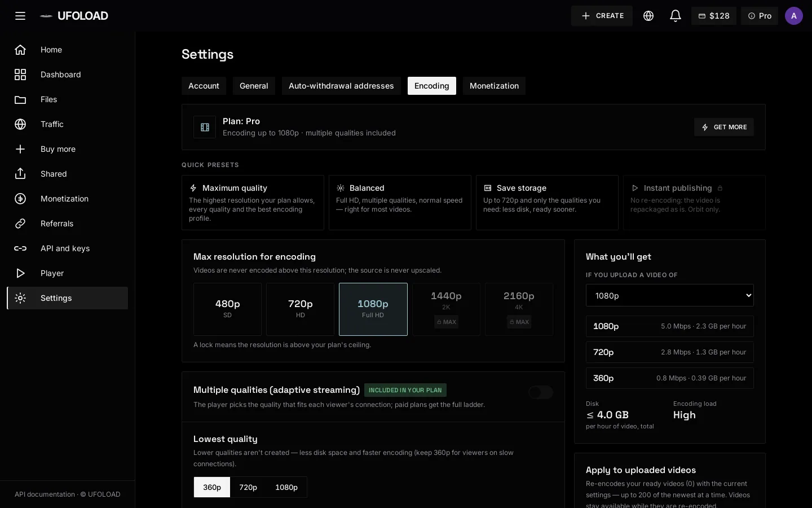The height and width of the screenshot is (508, 812).
Task: Click the Get More button
Action: [x=724, y=127]
